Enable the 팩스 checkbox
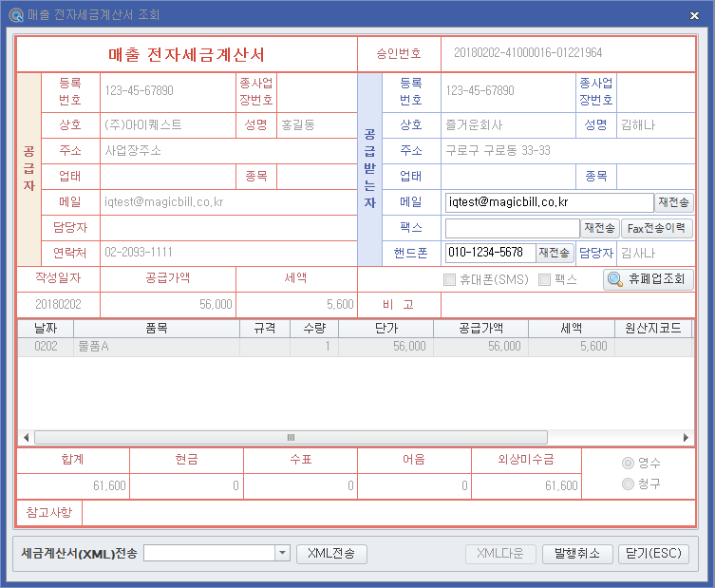Viewport: 715px width, 588px height. point(544,279)
